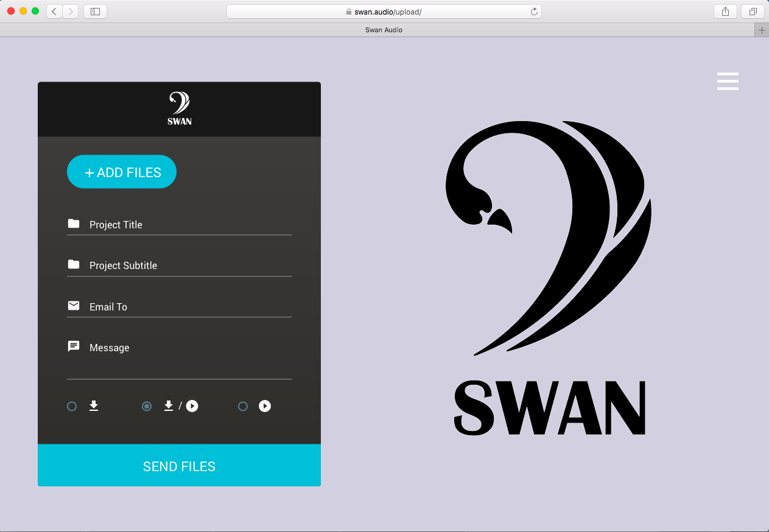Click the folder icon beside Project Subtitle

click(74, 264)
